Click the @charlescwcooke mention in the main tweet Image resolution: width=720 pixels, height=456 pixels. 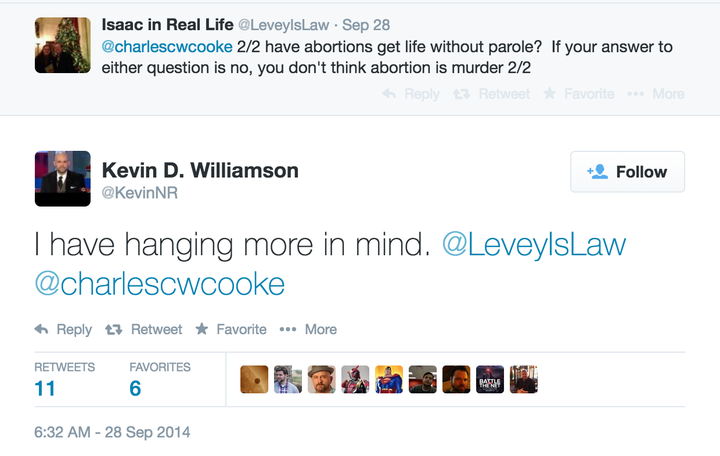[159, 284]
